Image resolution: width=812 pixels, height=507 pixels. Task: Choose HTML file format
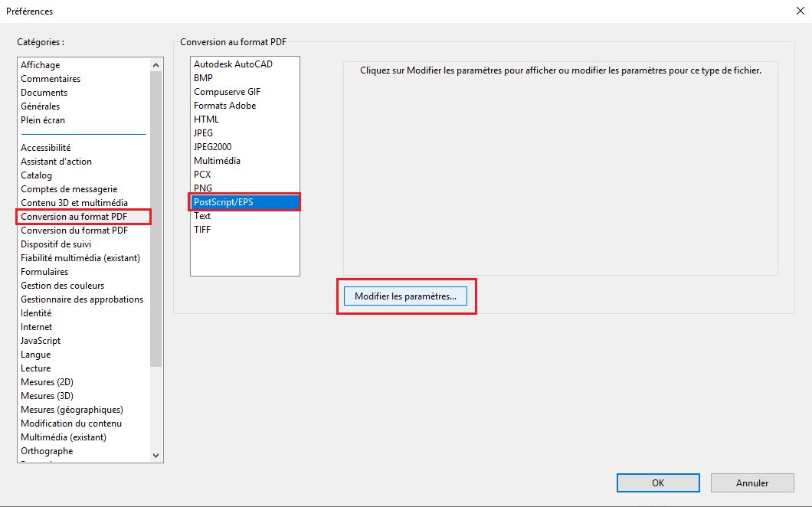pyautogui.click(x=207, y=119)
